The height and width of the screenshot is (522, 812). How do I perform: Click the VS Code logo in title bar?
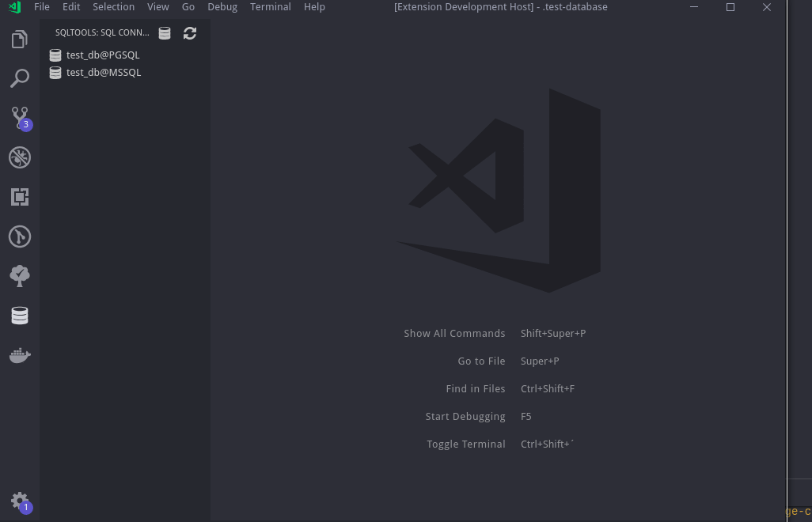(x=15, y=7)
